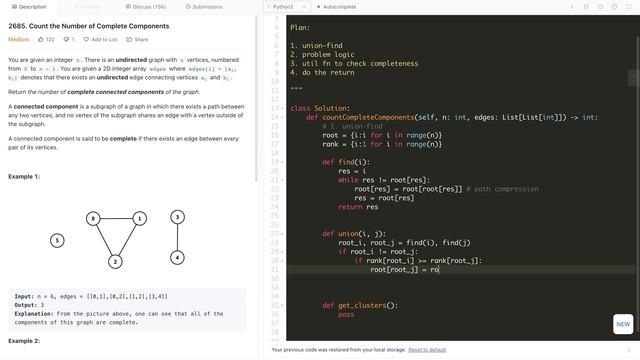Collapse the def union fold arrow on line 27
Image resolution: width=640 pixels, height=360 pixels.
tap(282, 234)
